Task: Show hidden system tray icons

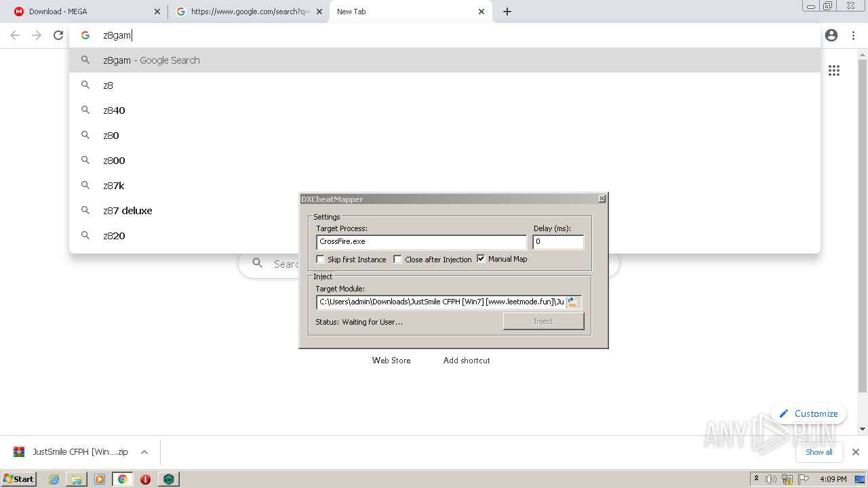Action: point(756,479)
